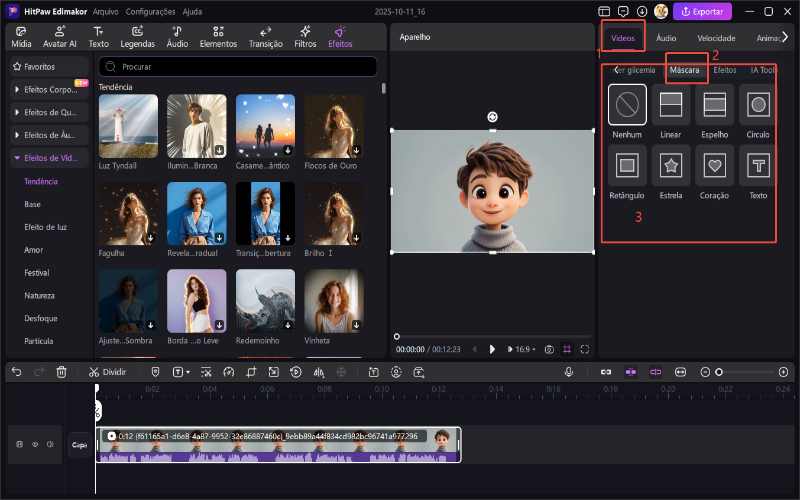Click the timeline zoom slider handle
The image size is (800, 500).
719,372
